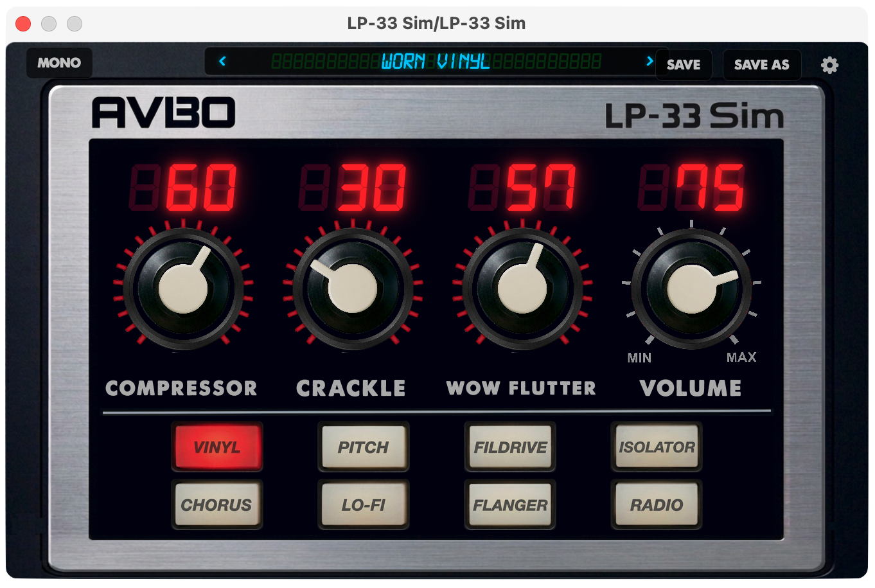The image size is (875, 588).
Task: Disable the VINYL effect button
Action: 217,447
